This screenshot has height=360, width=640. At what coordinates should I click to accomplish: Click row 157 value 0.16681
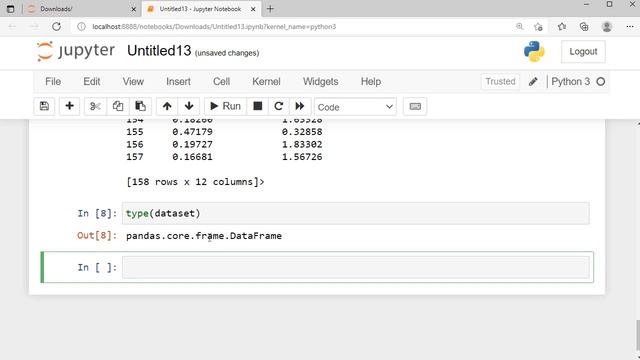pyautogui.click(x=192, y=157)
